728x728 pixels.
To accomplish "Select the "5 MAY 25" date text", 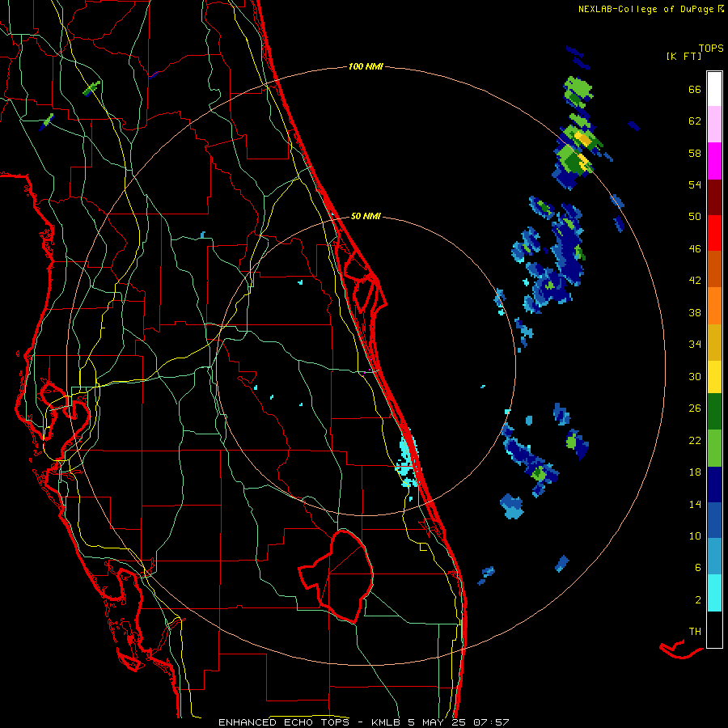I will click(x=437, y=722).
